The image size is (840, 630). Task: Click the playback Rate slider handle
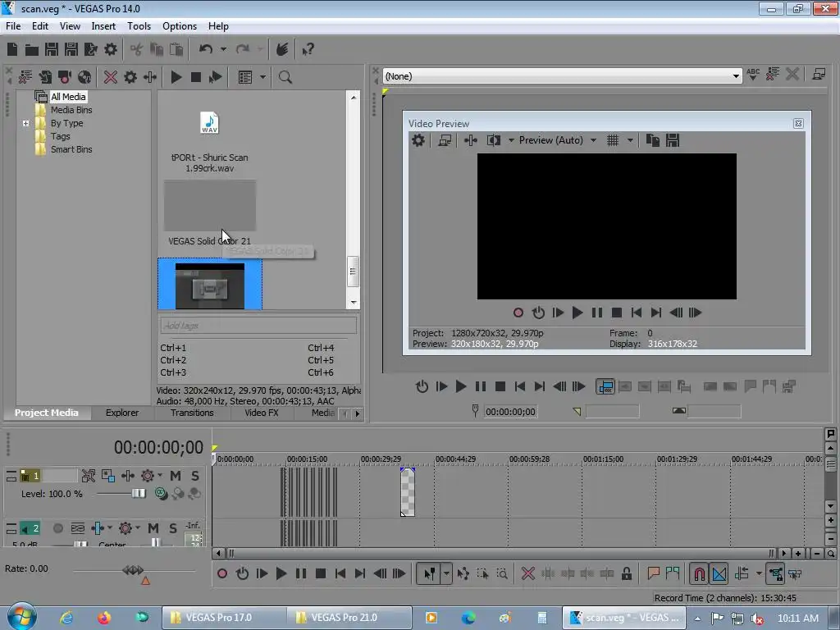tap(134, 569)
